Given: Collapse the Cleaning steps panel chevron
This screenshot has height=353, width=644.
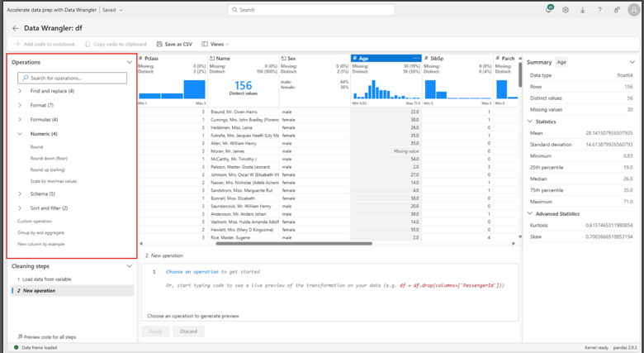Looking at the screenshot, I should click(x=130, y=266).
